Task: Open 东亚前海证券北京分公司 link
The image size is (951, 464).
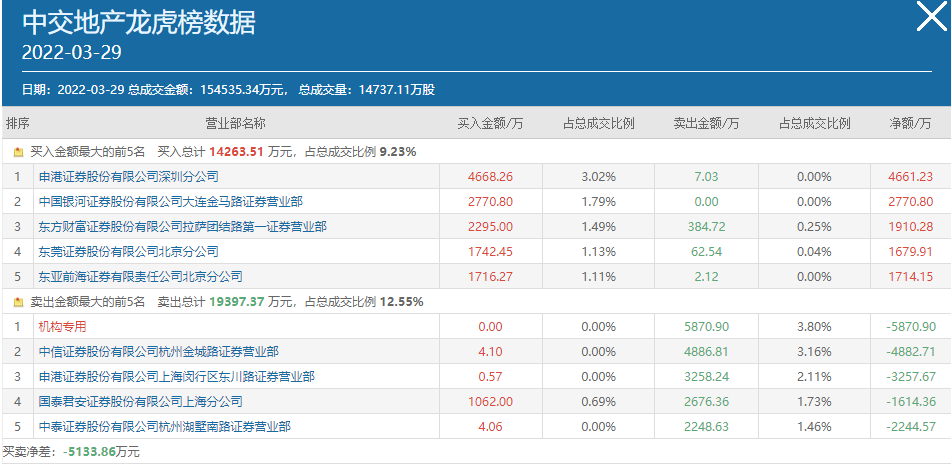Action: [140, 277]
